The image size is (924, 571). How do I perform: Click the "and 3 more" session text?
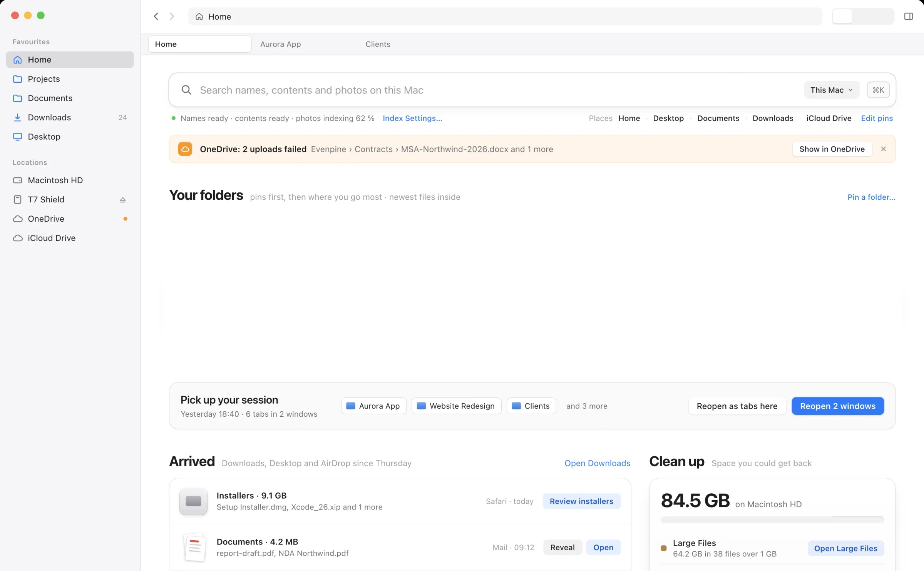(587, 406)
